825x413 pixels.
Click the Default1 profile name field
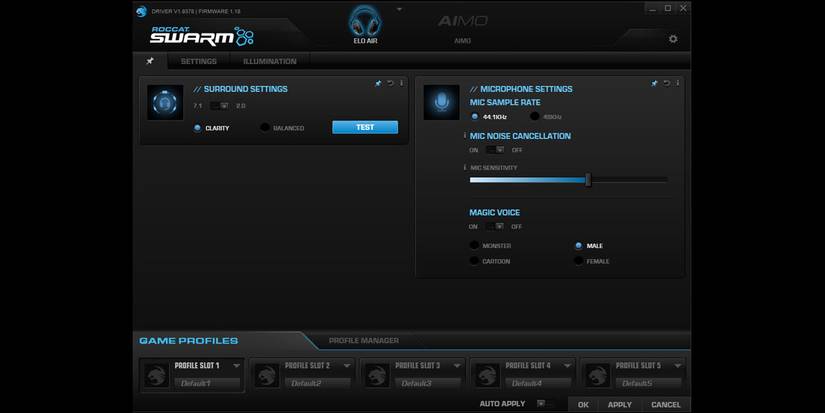tap(207, 384)
